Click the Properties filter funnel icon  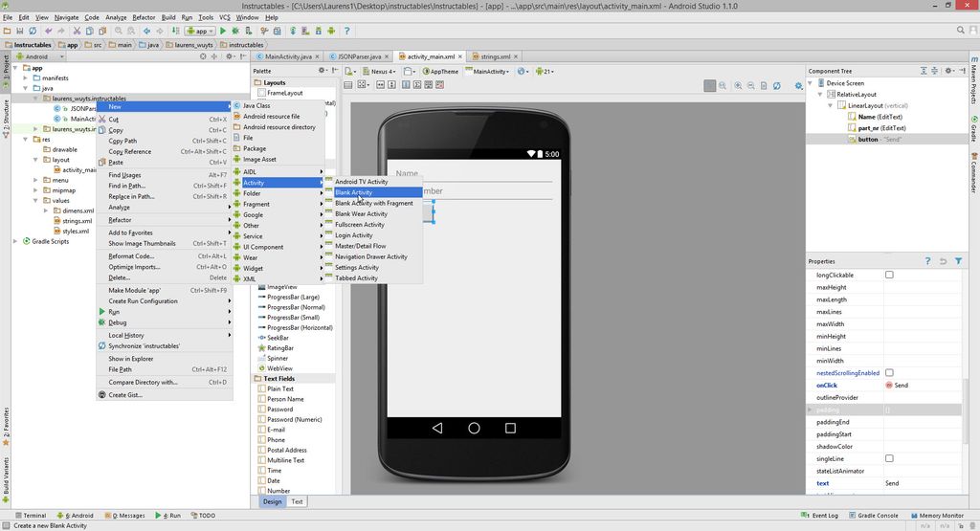[958, 261]
